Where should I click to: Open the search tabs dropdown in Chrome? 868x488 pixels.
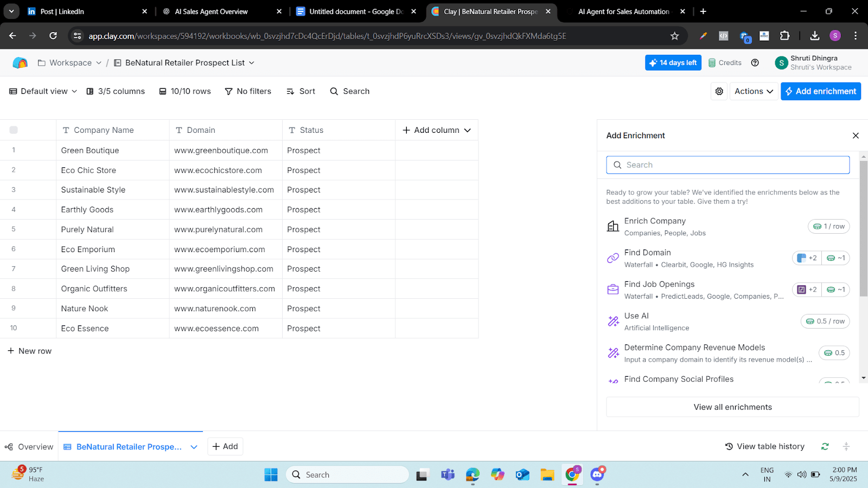11,11
